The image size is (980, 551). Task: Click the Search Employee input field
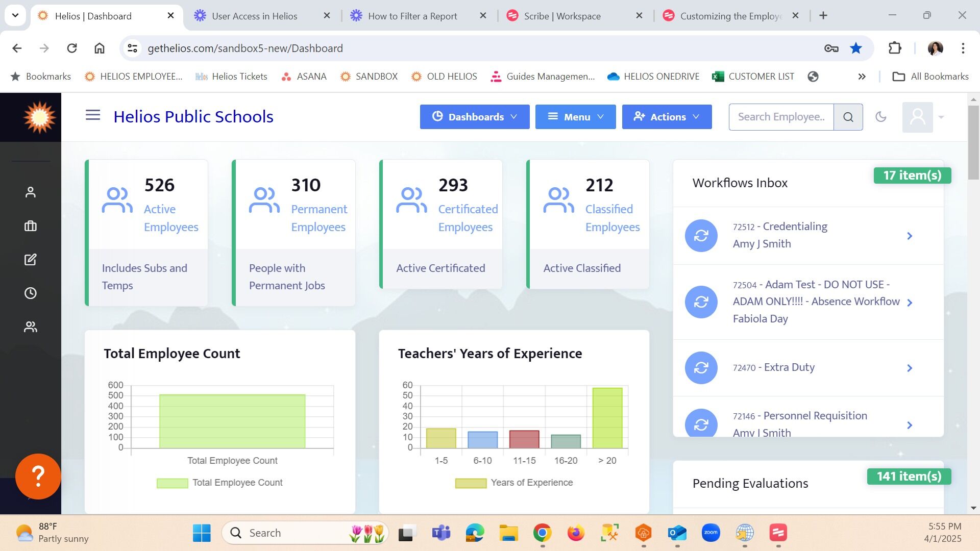781,117
